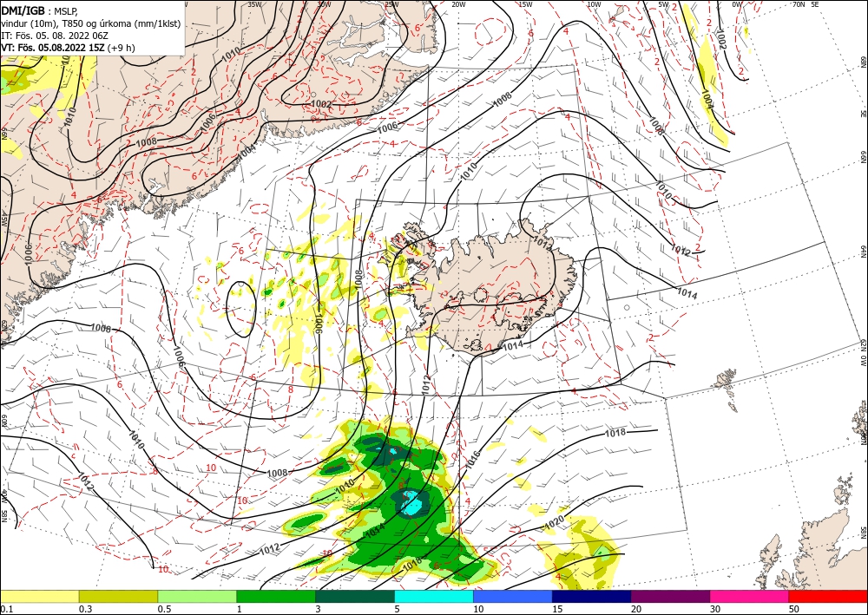Click the '15W' longitude label
Image resolution: width=868 pixels, height=615 pixels.
pyautogui.click(x=526, y=4)
